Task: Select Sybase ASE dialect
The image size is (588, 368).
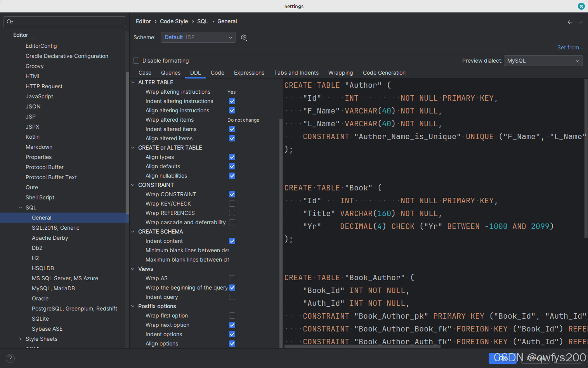Action: point(47,329)
